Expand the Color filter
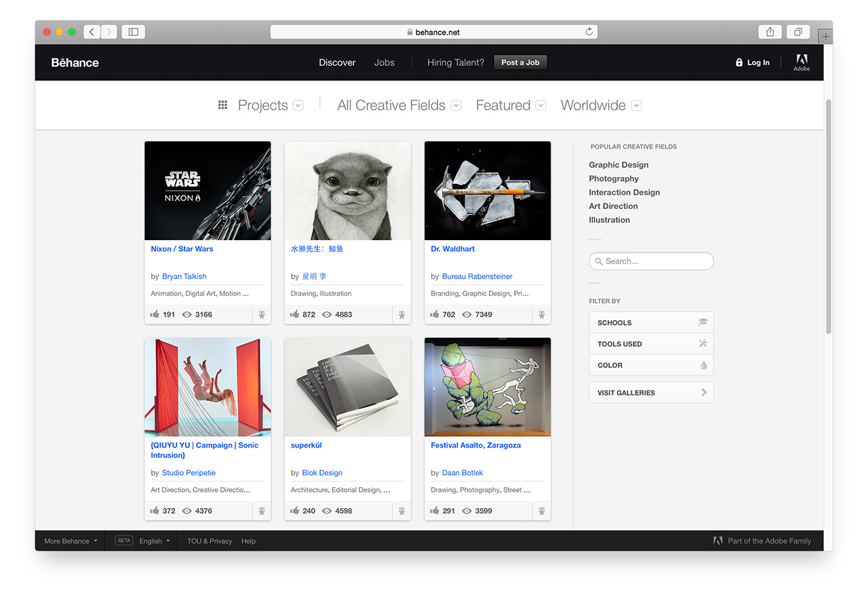 (x=651, y=365)
